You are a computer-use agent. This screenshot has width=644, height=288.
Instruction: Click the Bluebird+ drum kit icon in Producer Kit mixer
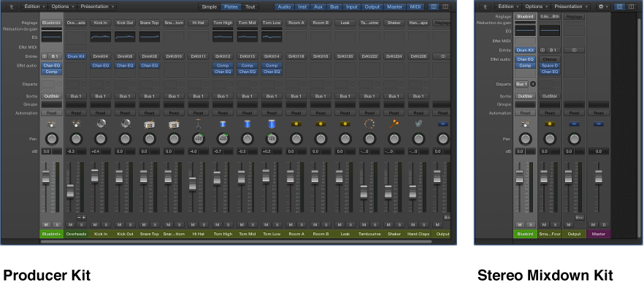51,124
